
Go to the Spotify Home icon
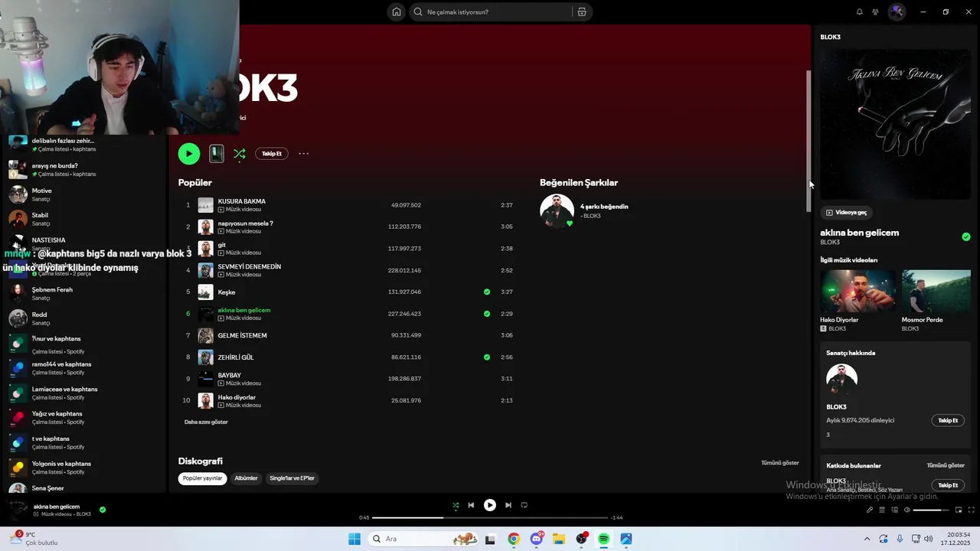pyautogui.click(x=397, y=12)
